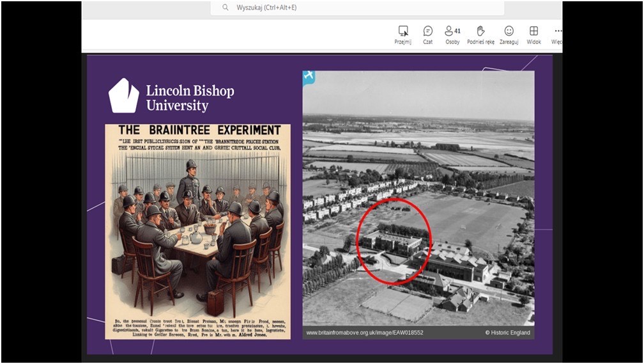
Task: Click the magnifier icon in search bar
Action: 225,8
